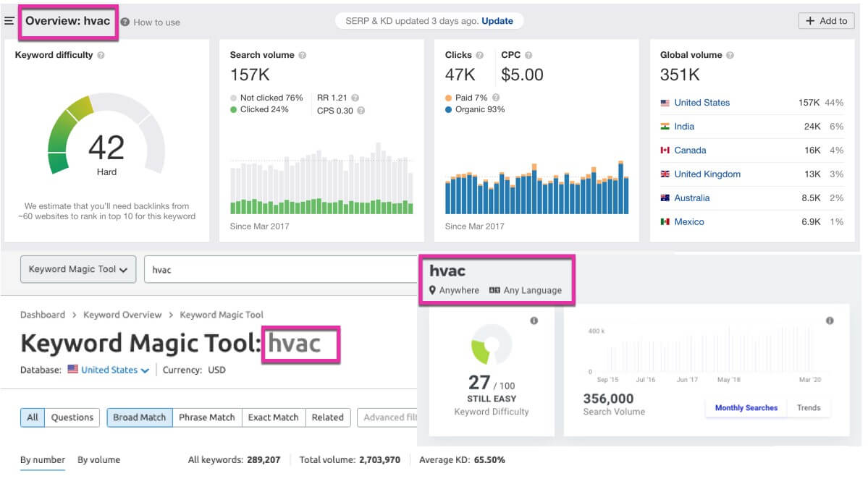
Task: Click the Keyword Difficulty 27 donut chart
Action: [491, 344]
